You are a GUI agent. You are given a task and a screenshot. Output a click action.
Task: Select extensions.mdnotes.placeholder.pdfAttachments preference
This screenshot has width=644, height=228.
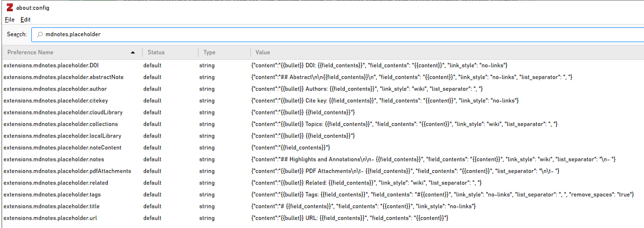coord(67,171)
